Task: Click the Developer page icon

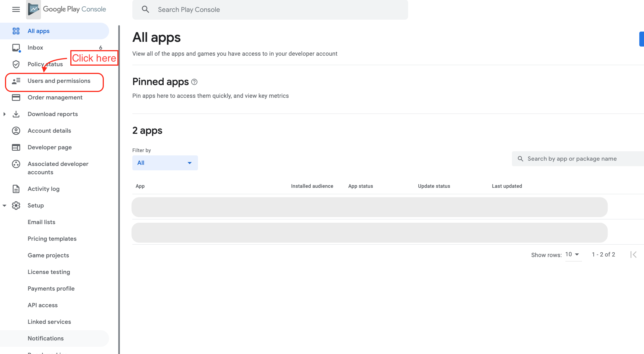Action: [x=16, y=147]
